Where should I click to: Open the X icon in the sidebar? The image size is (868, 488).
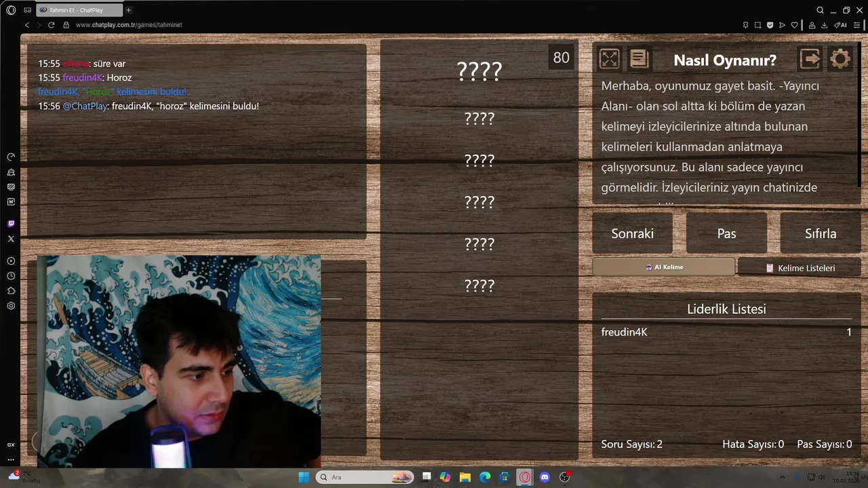tap(11, 239)
